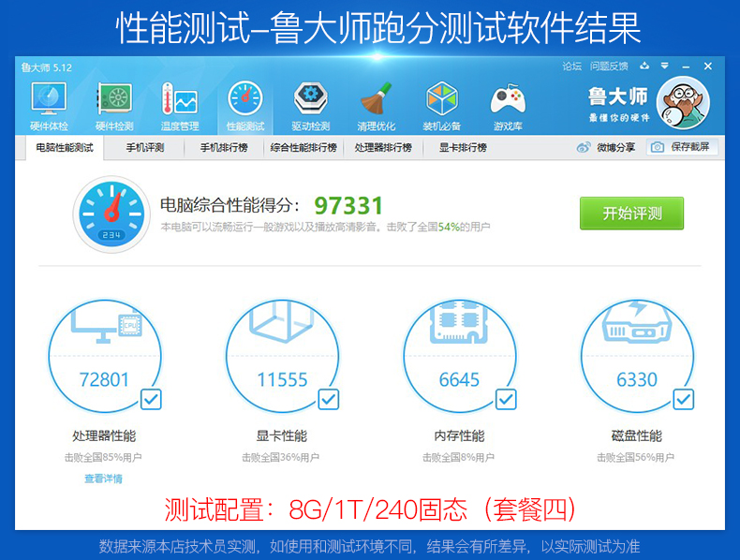Click 击败全国56%用户 text
Viewport: 740px width, 560px height.
click(x=636, y=457)
